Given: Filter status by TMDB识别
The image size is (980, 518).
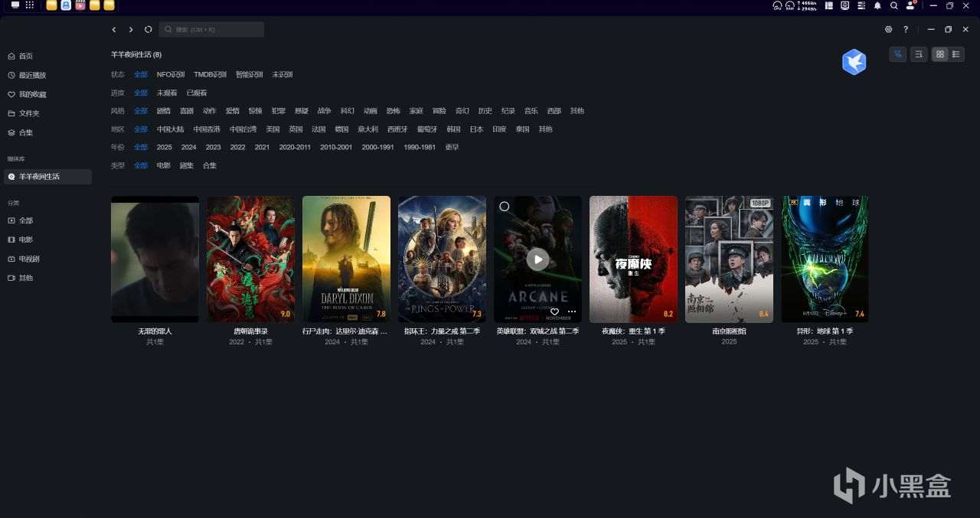Looking at the screenshot, I should point(210,75).
